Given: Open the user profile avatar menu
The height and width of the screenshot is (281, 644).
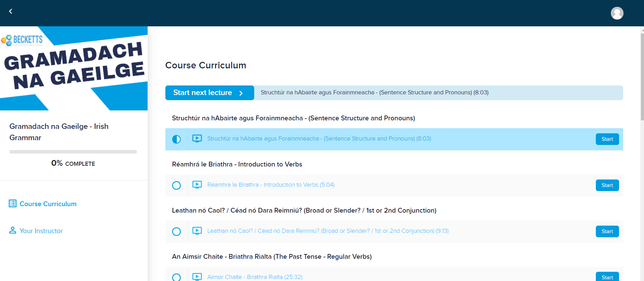Looking at the screenshot, I should [x=617, y=13].
